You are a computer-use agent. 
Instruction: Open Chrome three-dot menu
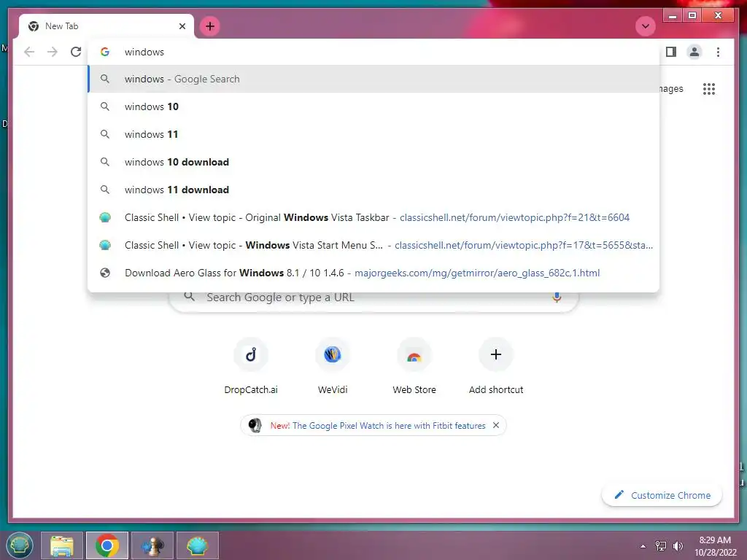(718, 52)
